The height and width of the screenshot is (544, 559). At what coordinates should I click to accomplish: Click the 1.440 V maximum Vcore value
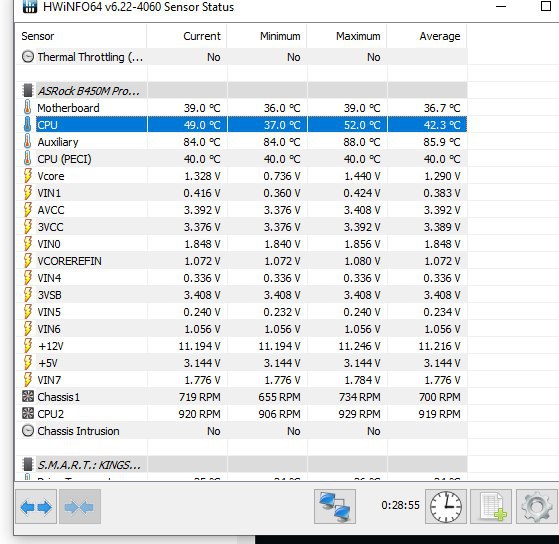[362, 176]
